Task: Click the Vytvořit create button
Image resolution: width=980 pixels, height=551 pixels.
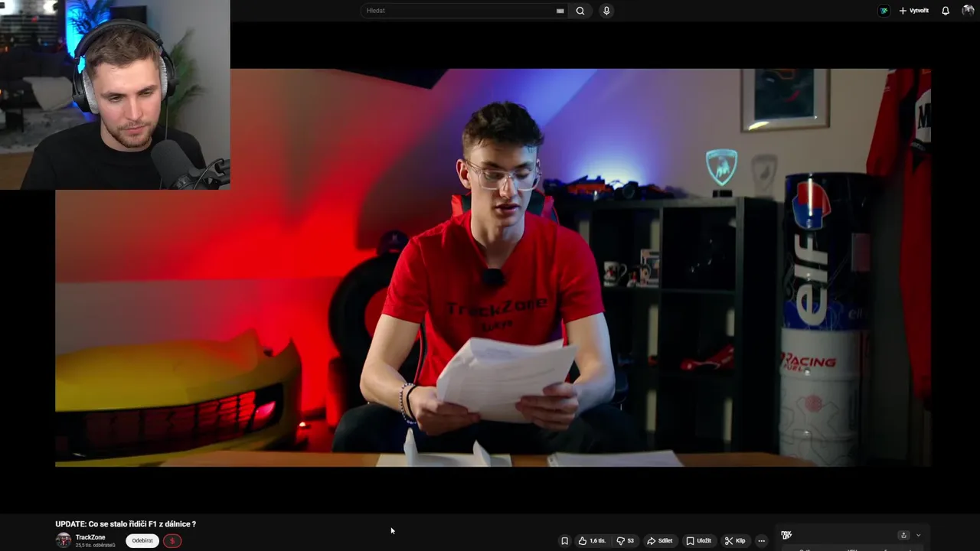Action: coord(914,11)
